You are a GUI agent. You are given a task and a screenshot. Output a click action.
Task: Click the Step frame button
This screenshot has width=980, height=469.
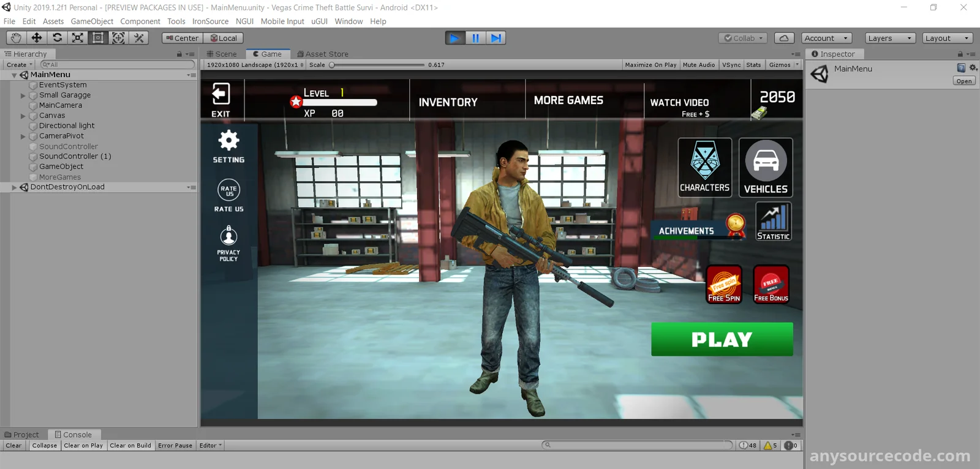click(496, 38)
